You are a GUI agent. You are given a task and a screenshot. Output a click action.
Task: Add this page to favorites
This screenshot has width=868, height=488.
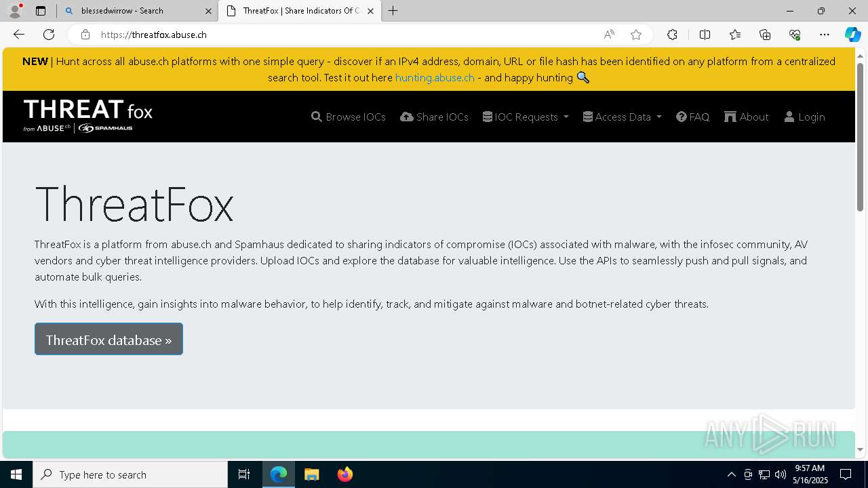[x=636, y=35]
